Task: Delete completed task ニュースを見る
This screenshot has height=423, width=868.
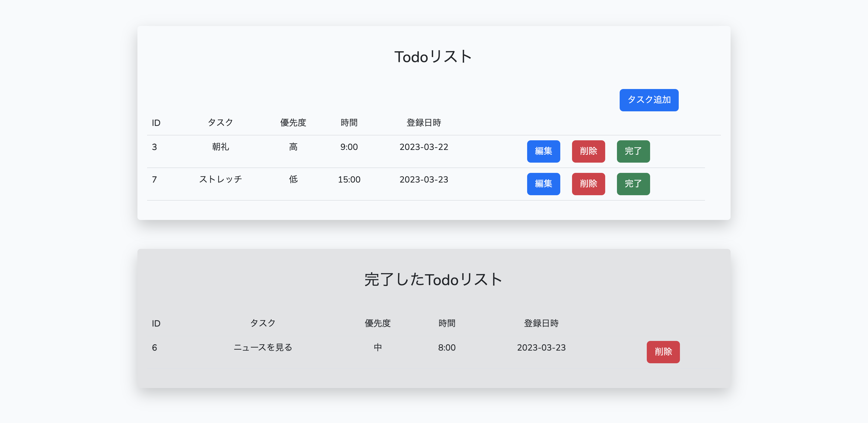Action: tap(663, 352)
